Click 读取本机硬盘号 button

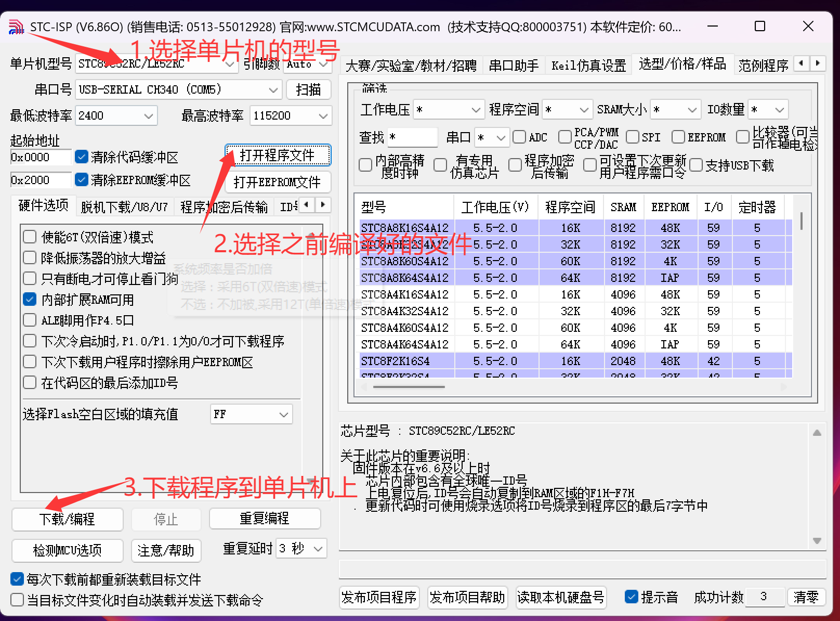click(561, 597)
